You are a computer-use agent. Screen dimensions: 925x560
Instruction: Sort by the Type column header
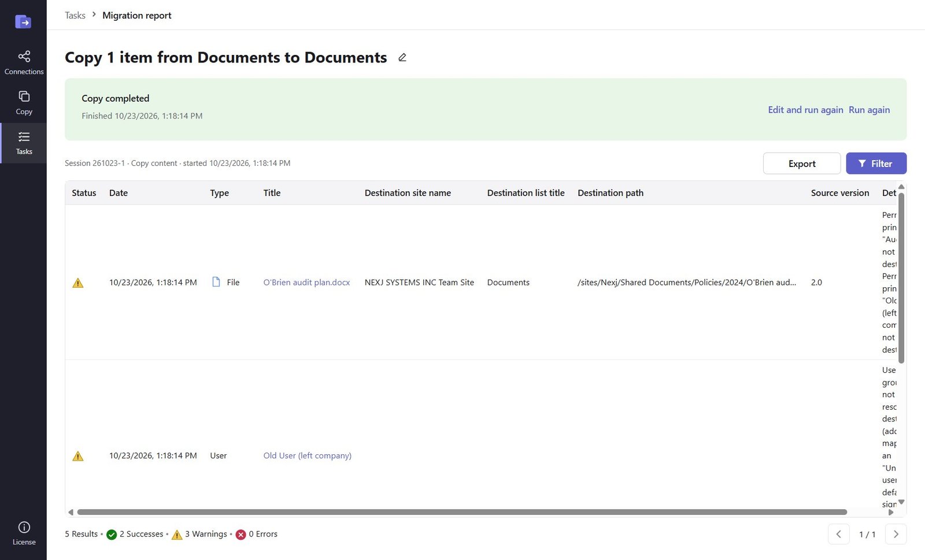click(219, 193)
